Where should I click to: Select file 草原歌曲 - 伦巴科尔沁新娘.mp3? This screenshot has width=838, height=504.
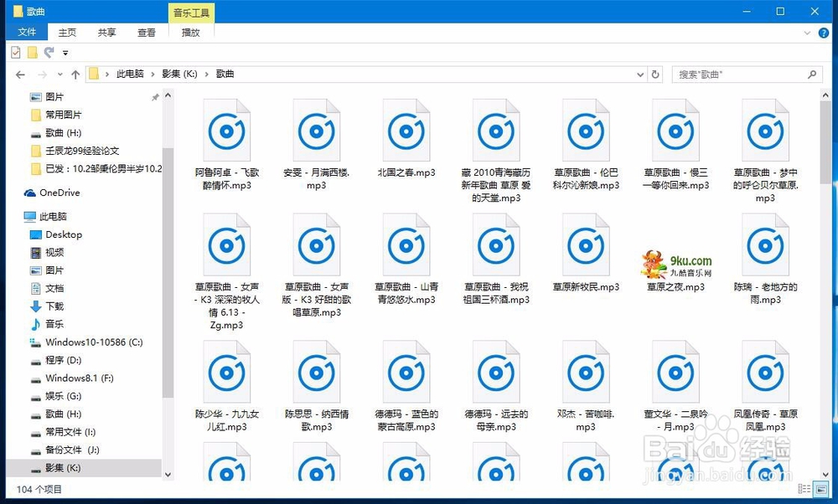pos(586,145)
